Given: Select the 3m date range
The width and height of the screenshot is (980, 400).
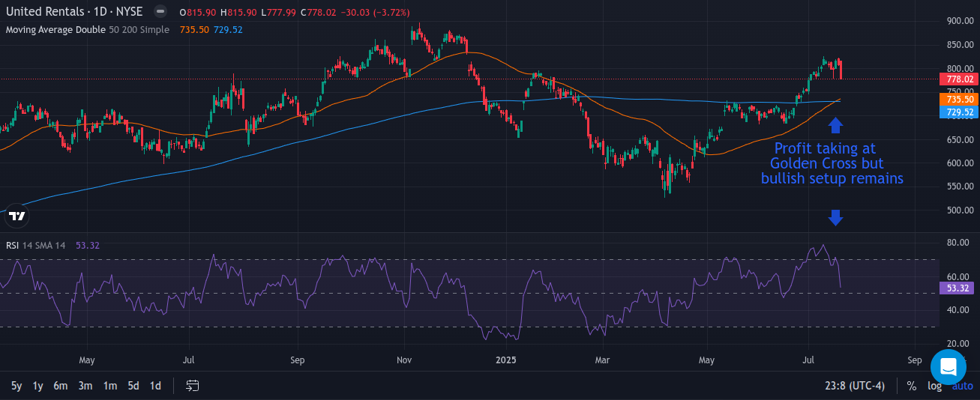Looking at the screenshot, I should pos(85,386).
